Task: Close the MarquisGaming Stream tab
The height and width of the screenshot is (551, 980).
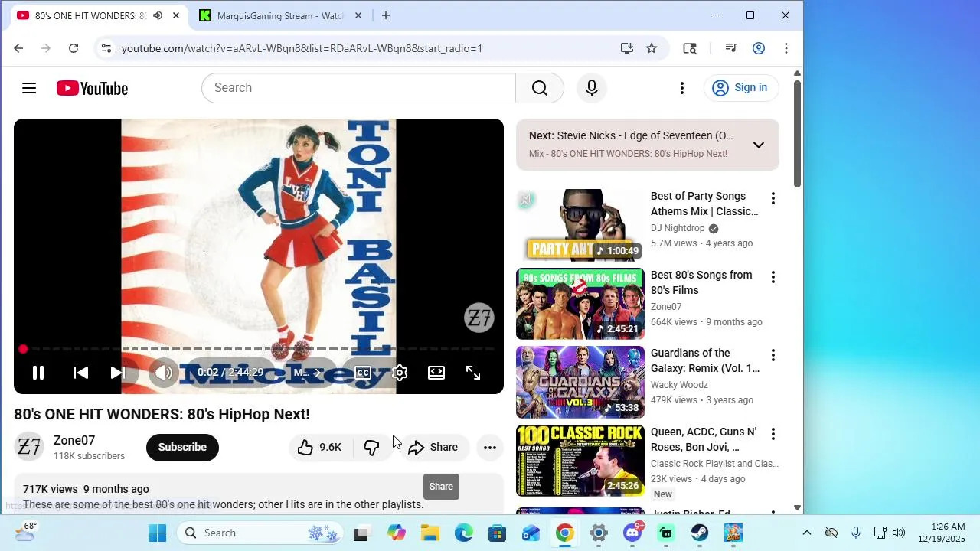Action: [358, 15]
